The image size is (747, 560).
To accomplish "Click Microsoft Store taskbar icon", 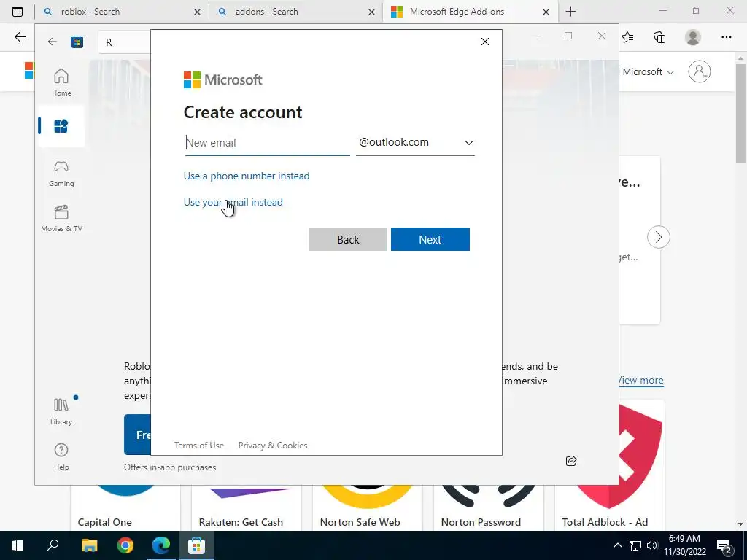I will [196, 545].
